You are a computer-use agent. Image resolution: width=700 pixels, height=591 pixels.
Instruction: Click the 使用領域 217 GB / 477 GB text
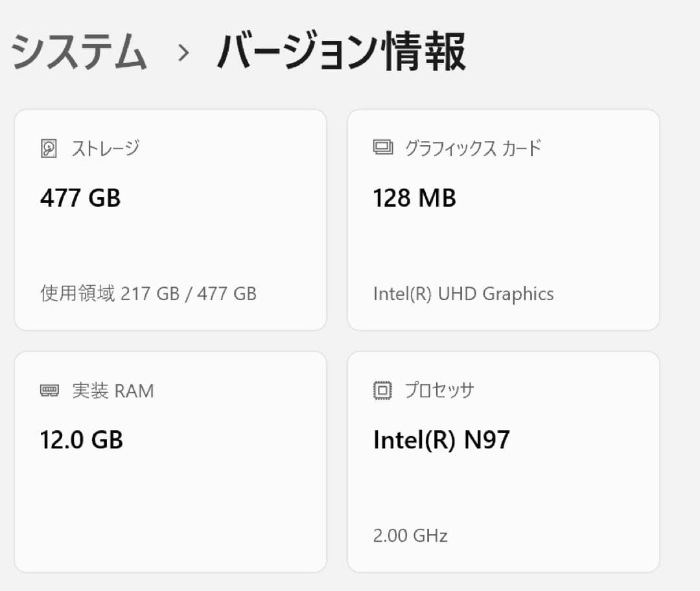pos(149,294)
